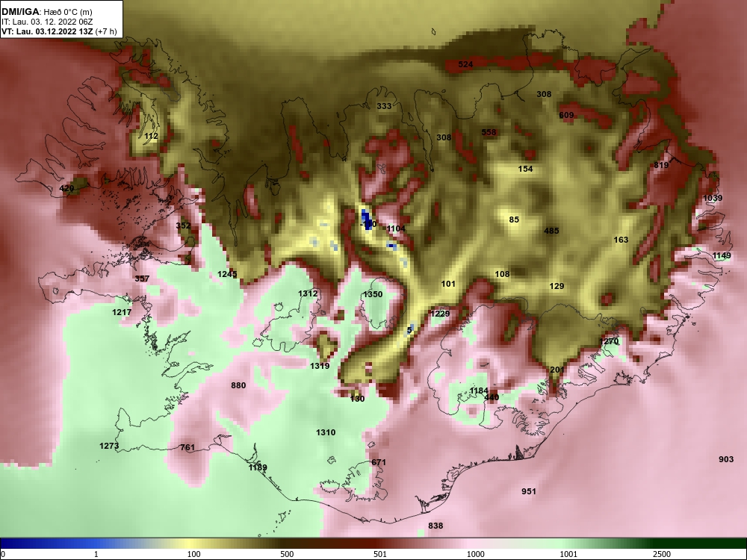Click the 819 value near the east coast
The width and height of the screenshot is (747, 560).
tap(661, 165)
